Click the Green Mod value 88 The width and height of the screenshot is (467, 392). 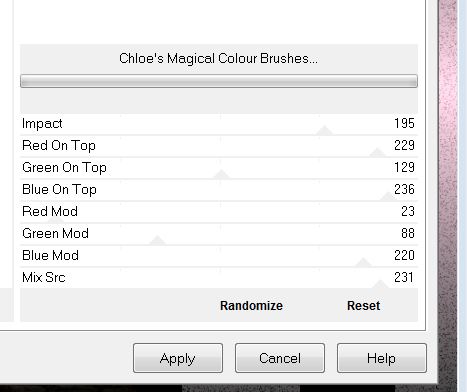(408, 233)
